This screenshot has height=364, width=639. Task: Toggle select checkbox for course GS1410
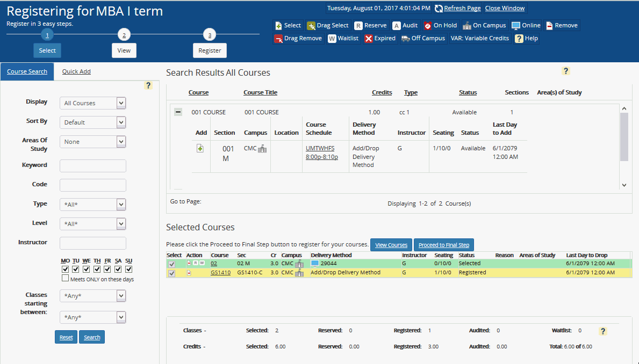pos(171,274)
